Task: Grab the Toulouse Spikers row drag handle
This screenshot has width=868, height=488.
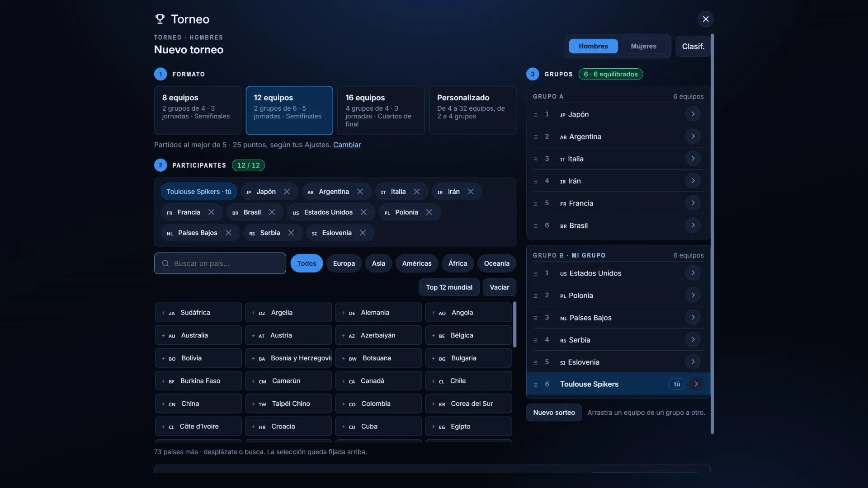Action: pyautogui.click(x=535, y=385)
